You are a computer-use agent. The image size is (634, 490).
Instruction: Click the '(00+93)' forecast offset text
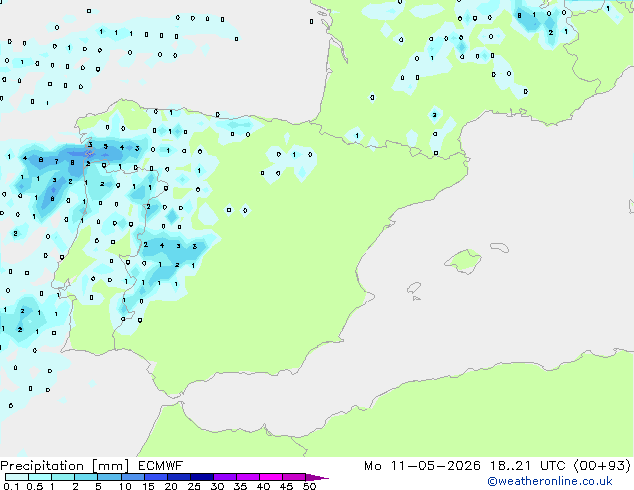(x=602, y=466)
